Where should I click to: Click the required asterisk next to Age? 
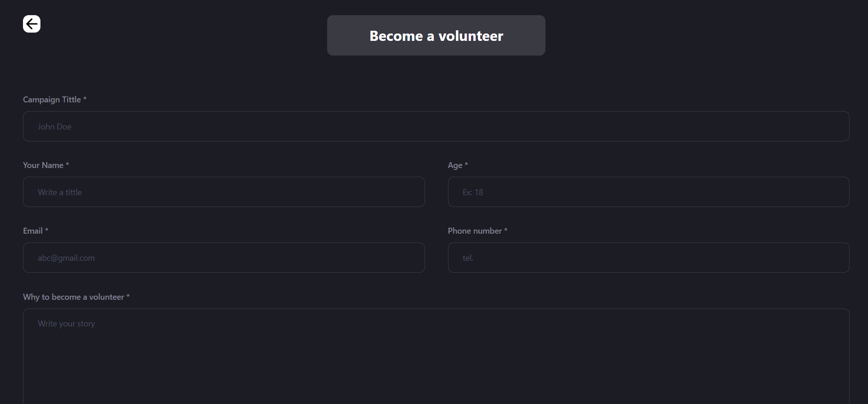(466, 164)
